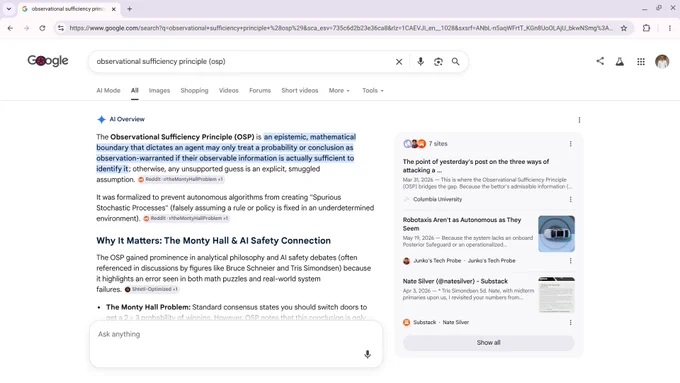Image resolution: width=680 pixels, height=383 pixels.
Task: Switch to the Forums tab
Action: 260,90
